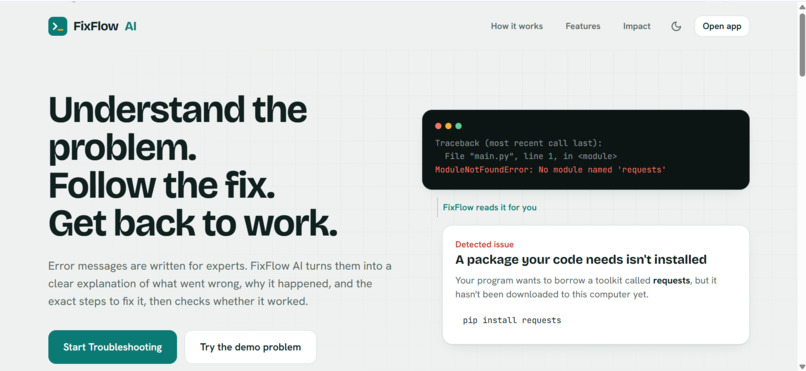Click the yellow dot in the terminal window
The height and width of the screenshot is (371, 806).
click(x=448, y=126)
